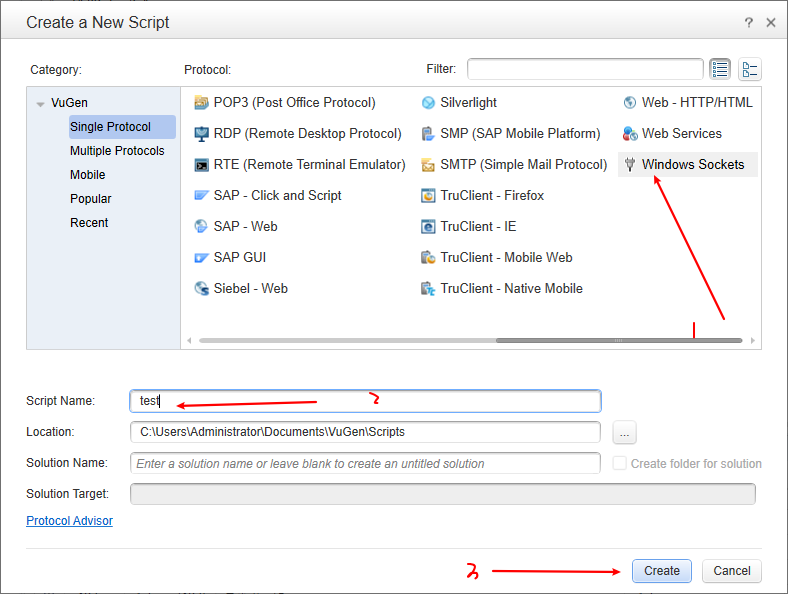This screenshot has height=594, width=788.
Task: Choose the Windows Sockets protocol icon
Action: pos(630,165)
